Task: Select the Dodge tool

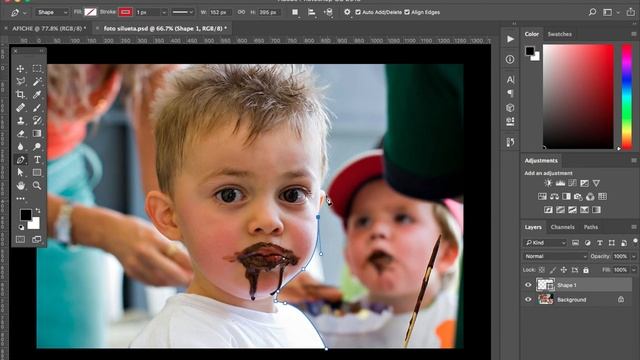Action: pos(37,147)
